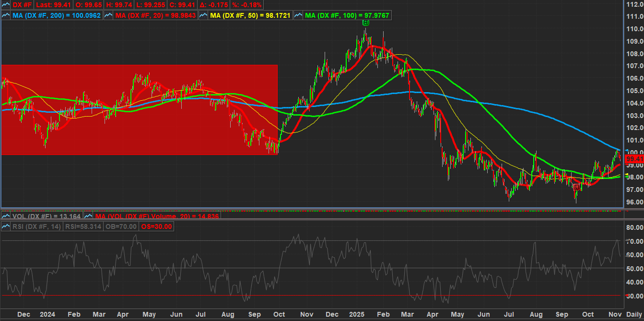This screenshot has height=321, width=644.
Task: Click the chart icon beside DX #F symbol
Action: point(6,5)
